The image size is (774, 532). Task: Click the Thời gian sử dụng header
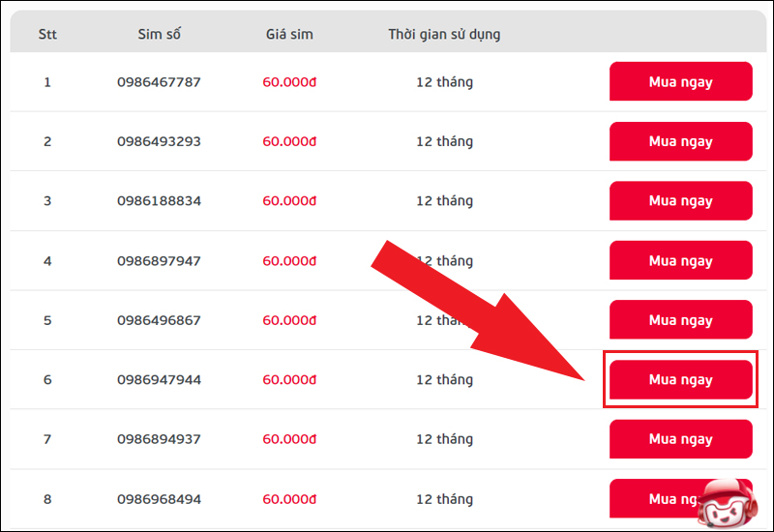pyautogui.click(x=444, y=35)
